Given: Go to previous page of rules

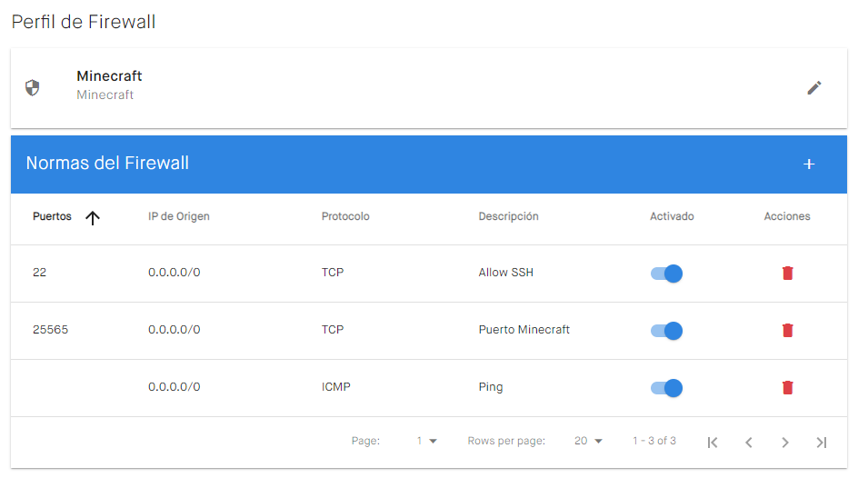Looking at the screenshot, I should [748, 442].
